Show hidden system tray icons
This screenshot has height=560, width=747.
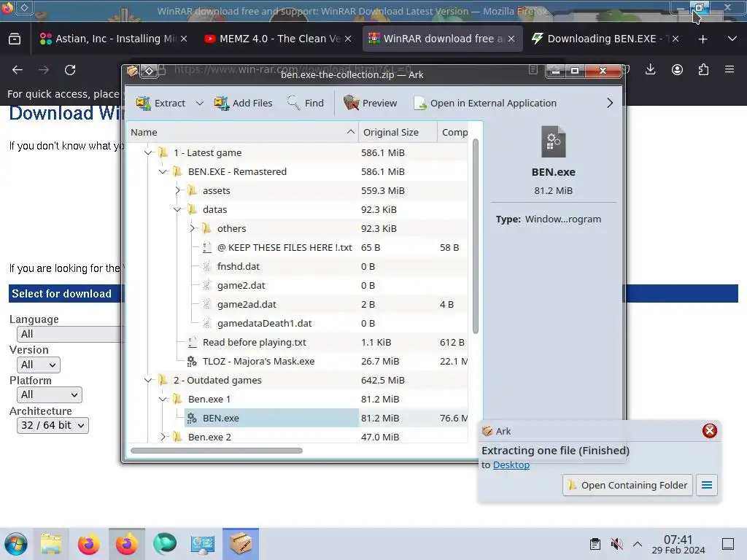[638, 544]
